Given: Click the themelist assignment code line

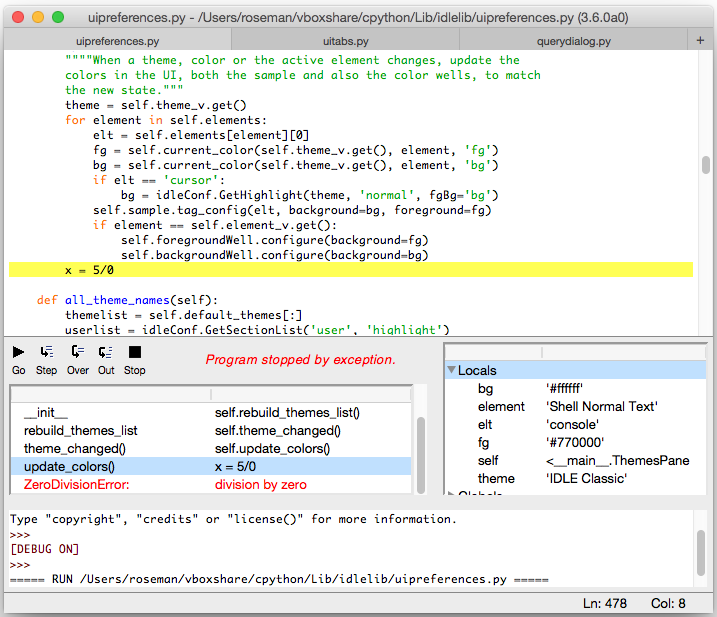Looking at the screenshot, I should pos(183,315).
